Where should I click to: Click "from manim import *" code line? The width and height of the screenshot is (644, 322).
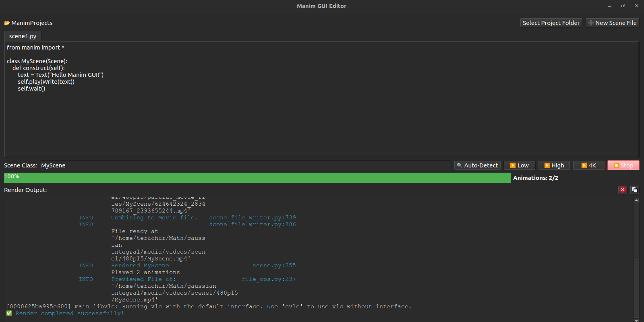[x=35, y=47]
